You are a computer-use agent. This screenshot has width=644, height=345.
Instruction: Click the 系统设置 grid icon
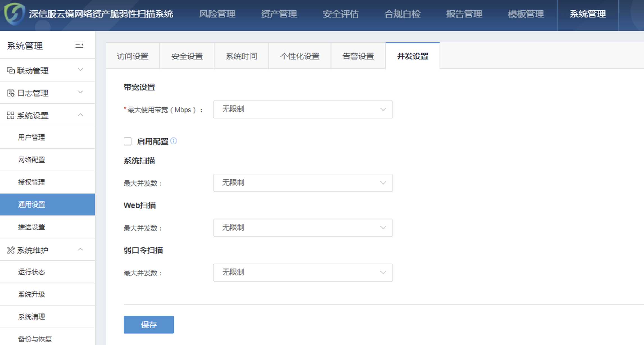click(x=11, y=115)
